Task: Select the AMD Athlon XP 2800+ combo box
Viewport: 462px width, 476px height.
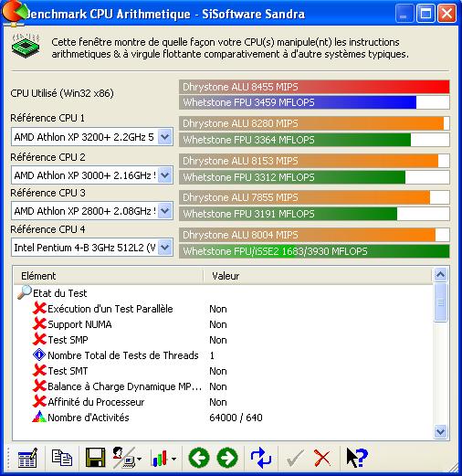Action: tap(92, 210)
